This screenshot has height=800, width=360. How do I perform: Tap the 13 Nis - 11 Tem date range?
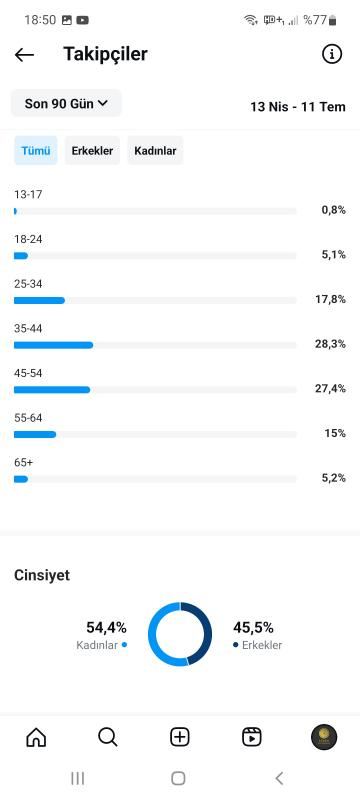[x=298, y=107]
